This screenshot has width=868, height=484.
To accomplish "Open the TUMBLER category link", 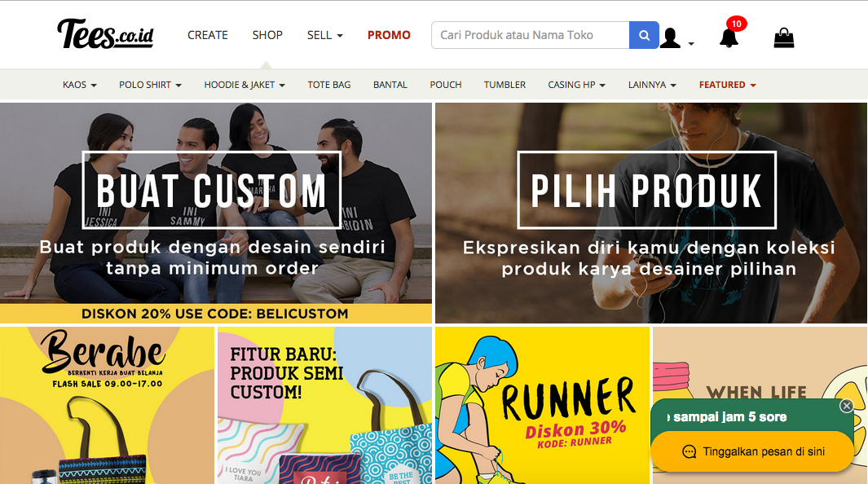I will pos(504,85).
